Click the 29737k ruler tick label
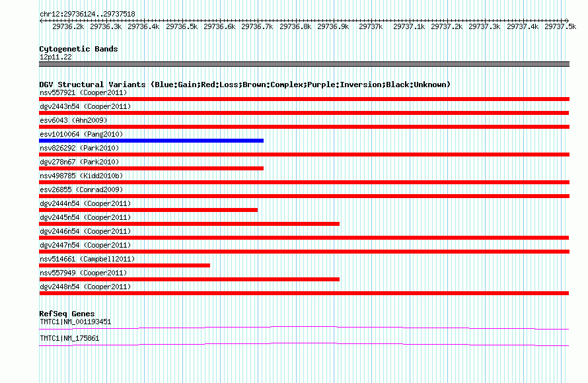 pos(371,26)
